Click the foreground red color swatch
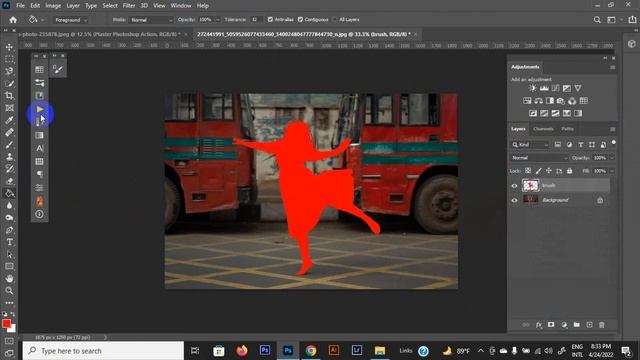The image size is (640, 360). [6, 324]
